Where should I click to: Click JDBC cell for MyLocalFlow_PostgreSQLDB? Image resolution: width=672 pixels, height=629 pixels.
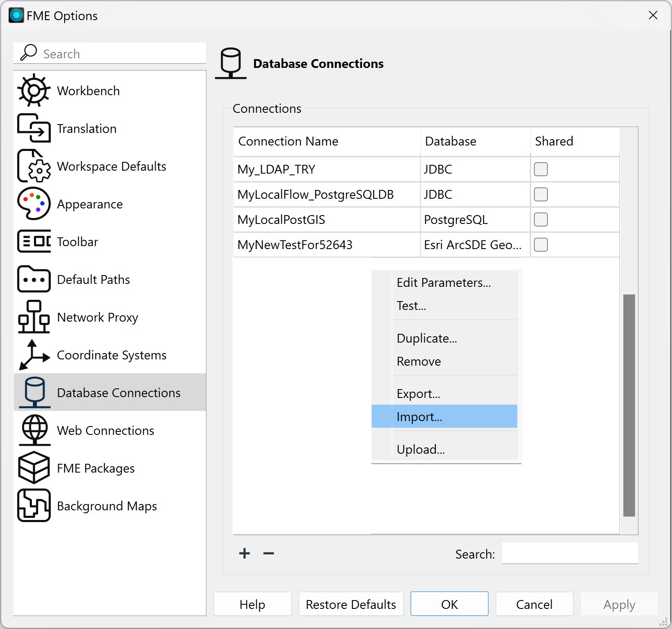pyautogui.click(x=475, y=195)
